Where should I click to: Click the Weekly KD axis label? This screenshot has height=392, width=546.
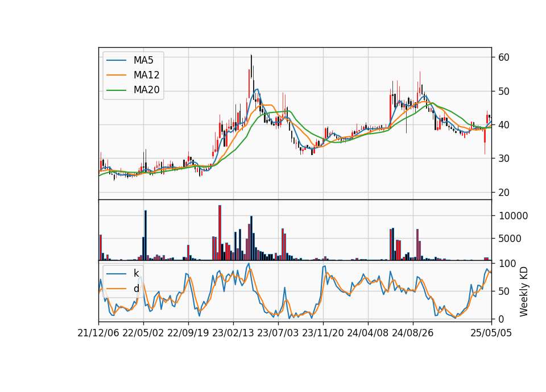[523, 292]
